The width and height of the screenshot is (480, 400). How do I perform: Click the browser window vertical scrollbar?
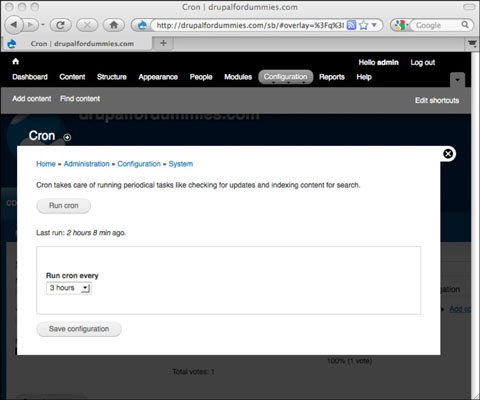click(x=476, y=223)
